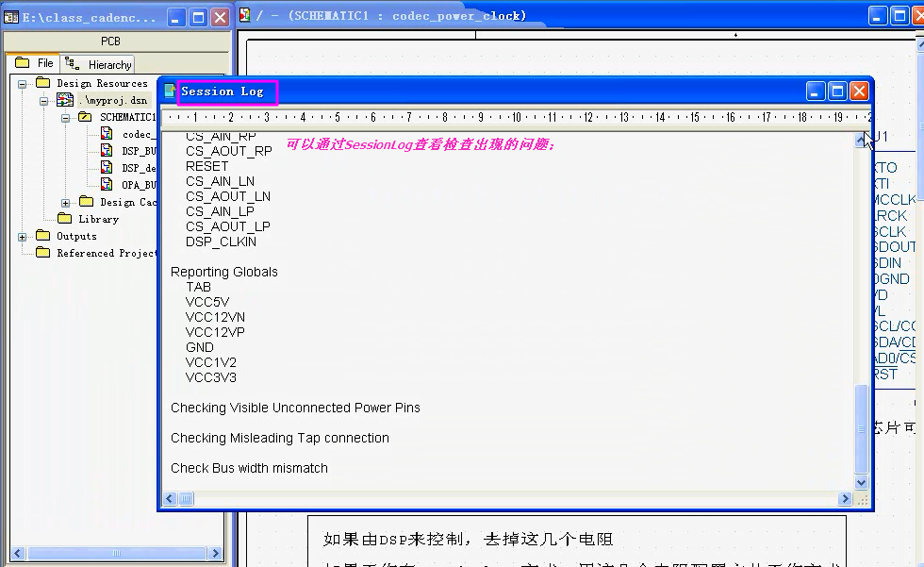
Task: Open the codec schematic page
Action: [x=138, y=134]
